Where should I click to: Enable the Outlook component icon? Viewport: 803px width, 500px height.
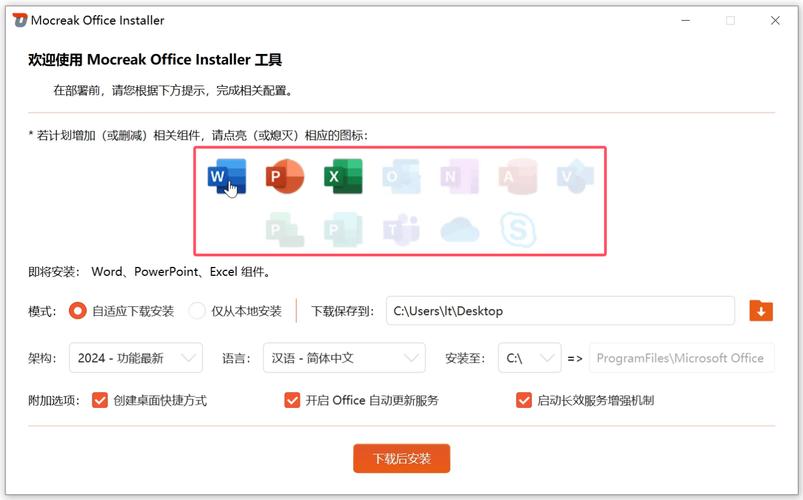(402, 176)
